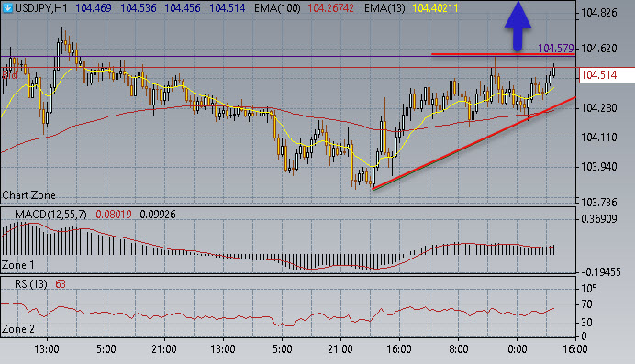Click the MACD scale bottom -0.19455
The height and width of the screenshot is (364, 635).
(x=600, y=272)
